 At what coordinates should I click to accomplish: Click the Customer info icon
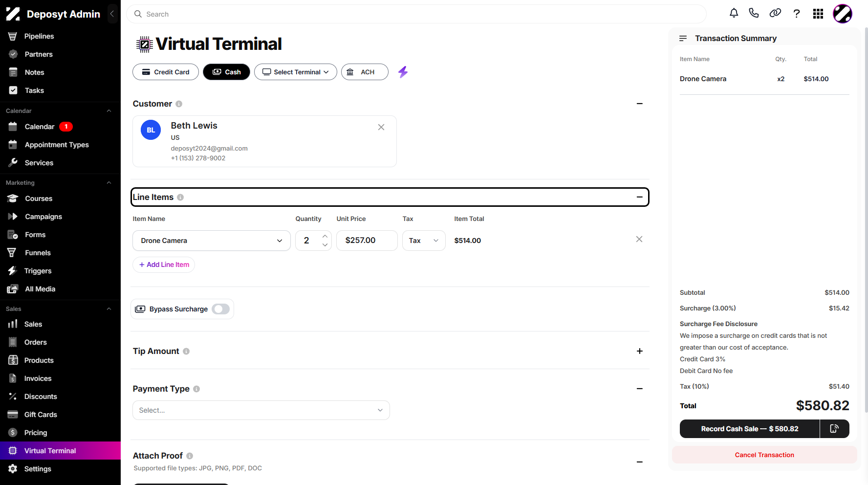[x=179, y=104]
